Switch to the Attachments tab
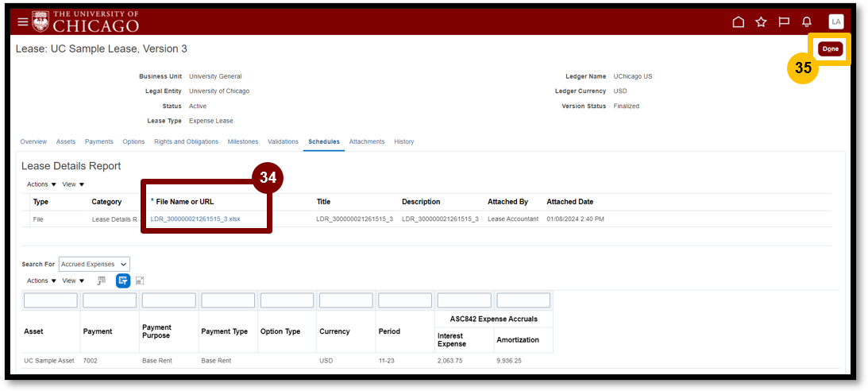The height and width of the screenshot is (391, 868). (x=367, y=141)
